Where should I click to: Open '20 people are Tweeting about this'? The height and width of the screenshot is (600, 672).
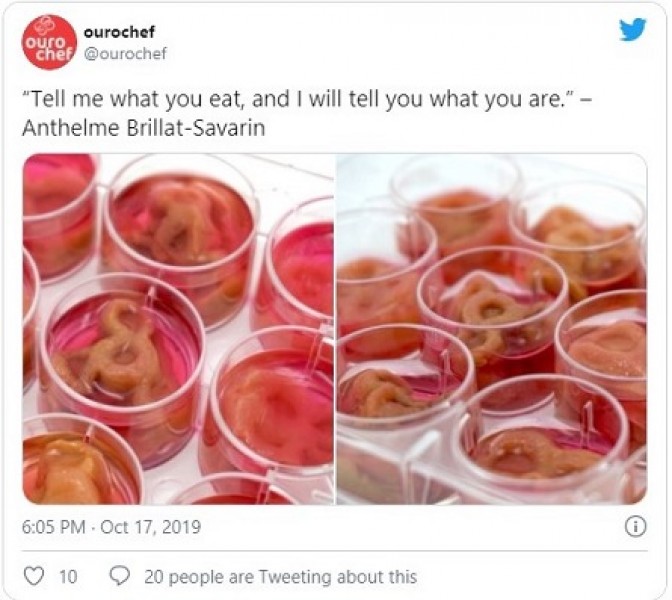pos(280,577)
